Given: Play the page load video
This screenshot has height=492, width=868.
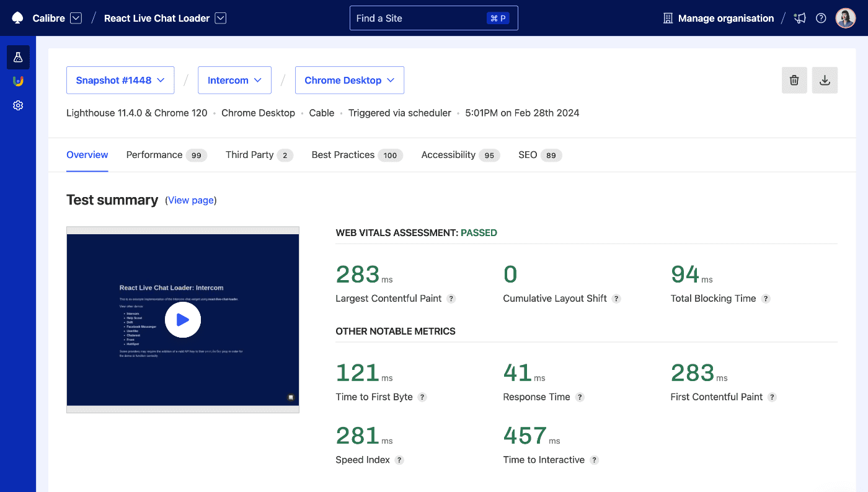Looking at the screenshot, I should (183, 320).
